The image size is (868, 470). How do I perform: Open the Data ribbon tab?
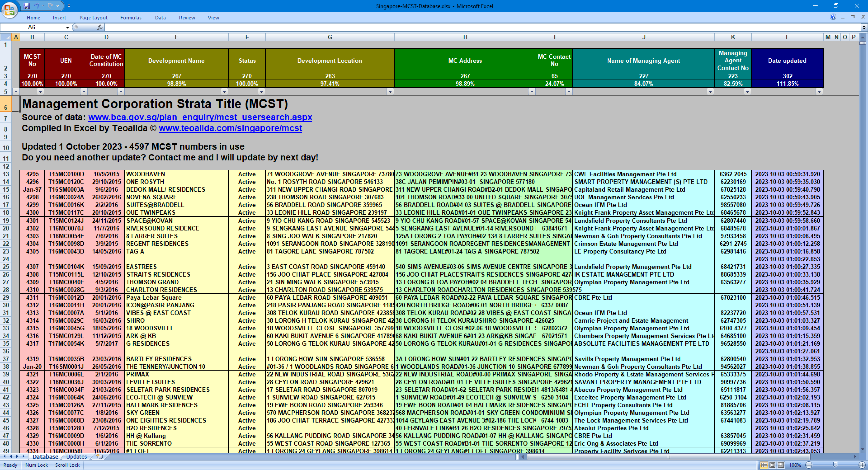(160, 18)
